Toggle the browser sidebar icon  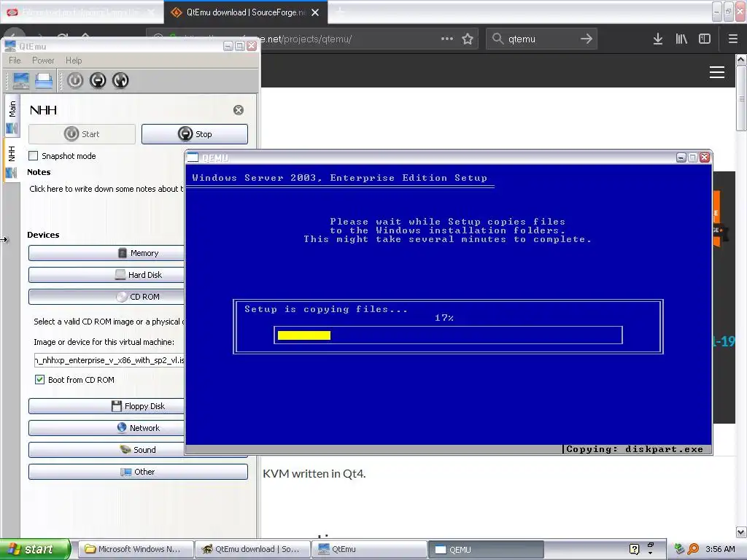(705, 39)
